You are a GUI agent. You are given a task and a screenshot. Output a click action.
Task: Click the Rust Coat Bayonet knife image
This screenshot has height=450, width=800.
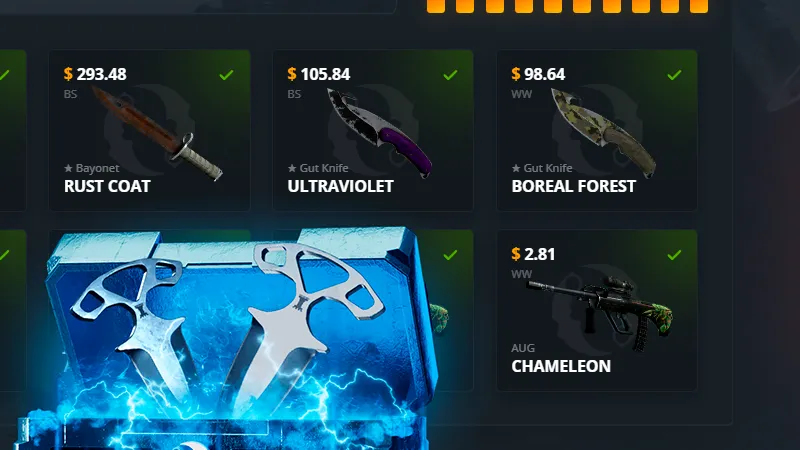[157, 133]
